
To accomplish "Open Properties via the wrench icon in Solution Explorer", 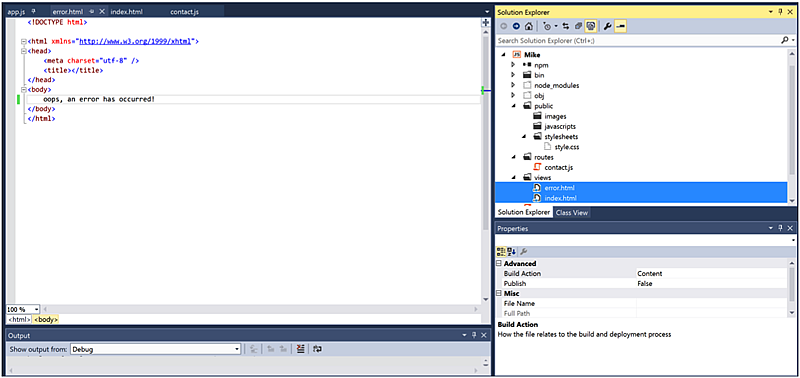I will (608, 26).
